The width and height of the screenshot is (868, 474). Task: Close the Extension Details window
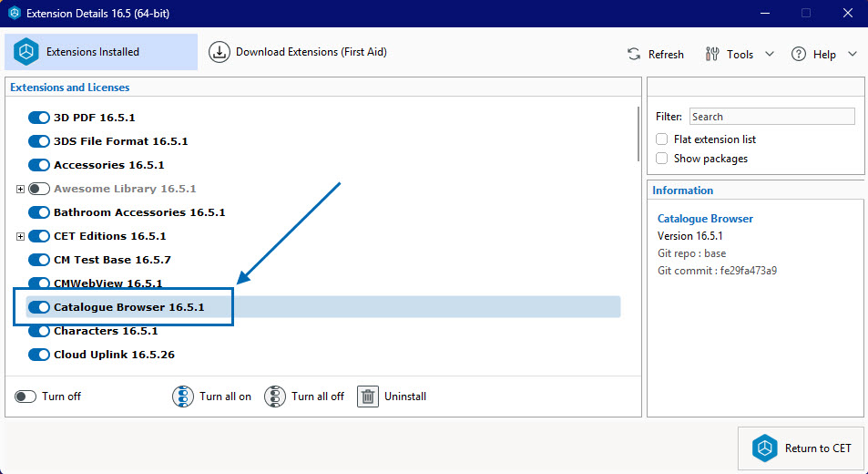848,13
